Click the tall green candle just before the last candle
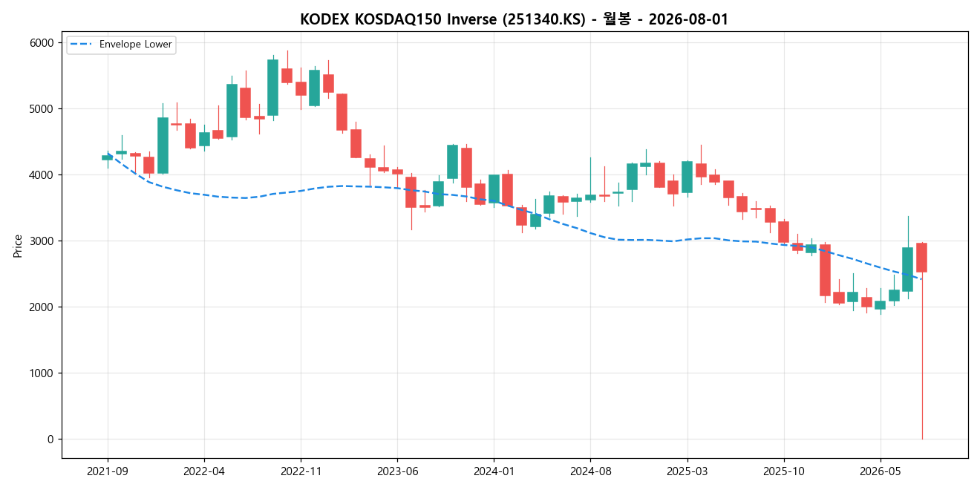The image size is (980, 490). point(907,269)
